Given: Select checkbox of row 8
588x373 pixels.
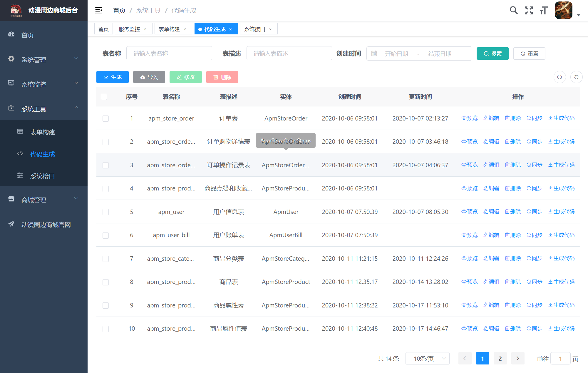Looking at the screenshot, I should 105,282.
